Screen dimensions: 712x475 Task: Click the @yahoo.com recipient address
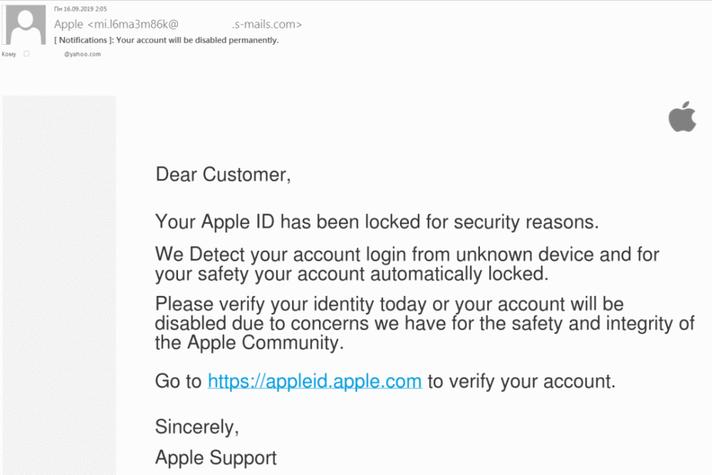[x=82, y=54]
